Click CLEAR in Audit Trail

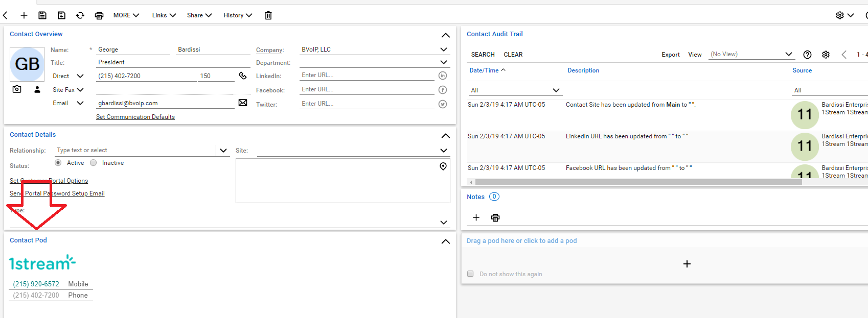[x=513, y=55]
